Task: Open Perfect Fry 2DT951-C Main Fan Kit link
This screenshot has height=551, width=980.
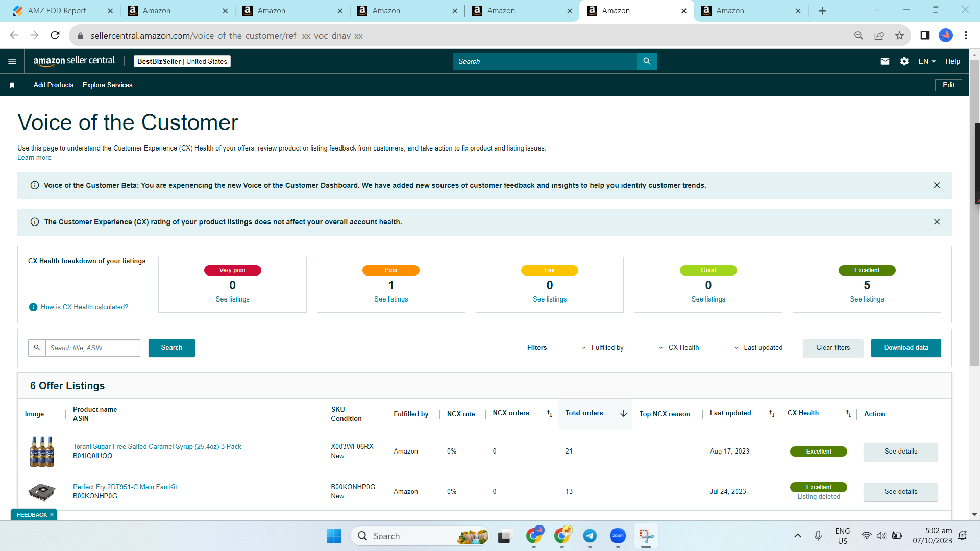Action: (x=125, y=487)
